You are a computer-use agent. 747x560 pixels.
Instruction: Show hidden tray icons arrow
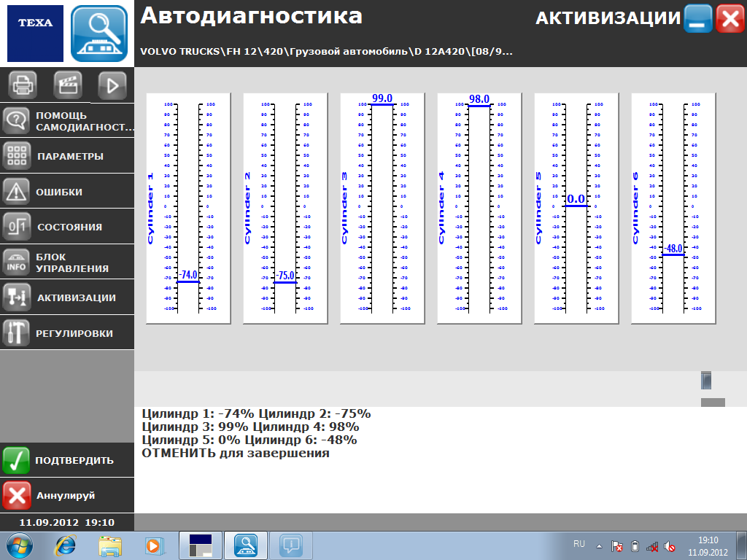pos(600,546)
